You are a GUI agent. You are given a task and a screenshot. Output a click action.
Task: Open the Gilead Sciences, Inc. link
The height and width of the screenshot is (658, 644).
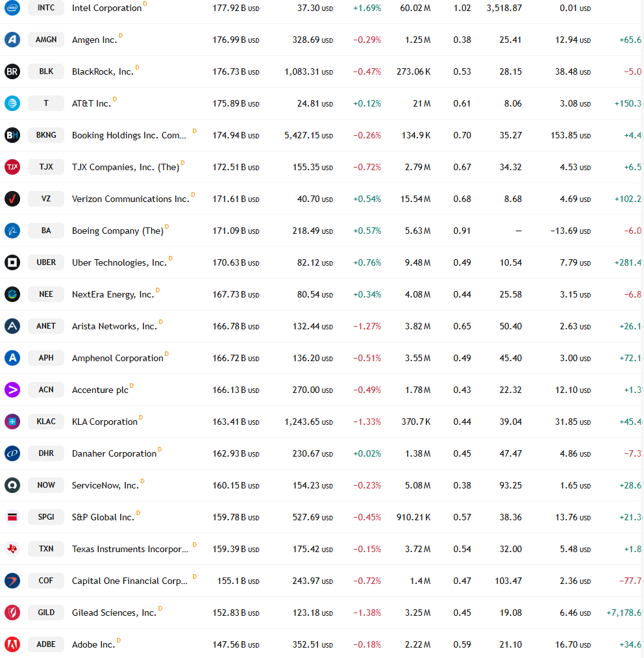tap(114, 613)
